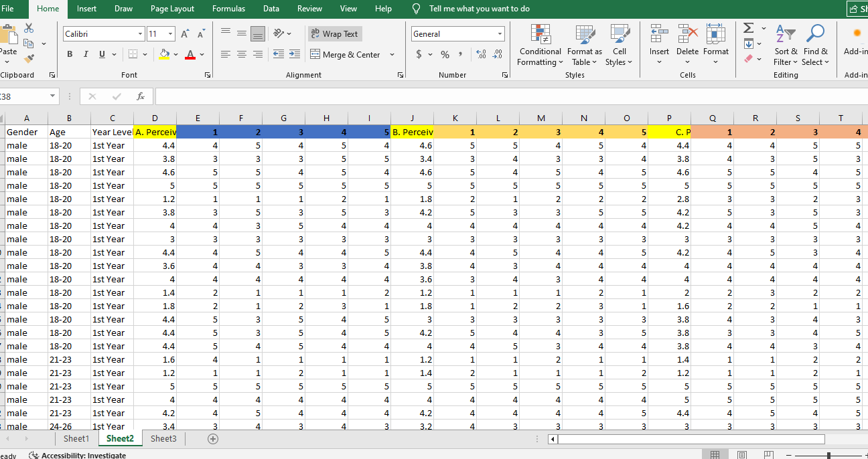Apply Percent Style format
The height and width of the screenshot is (459, 868).
tap(445, 54)
